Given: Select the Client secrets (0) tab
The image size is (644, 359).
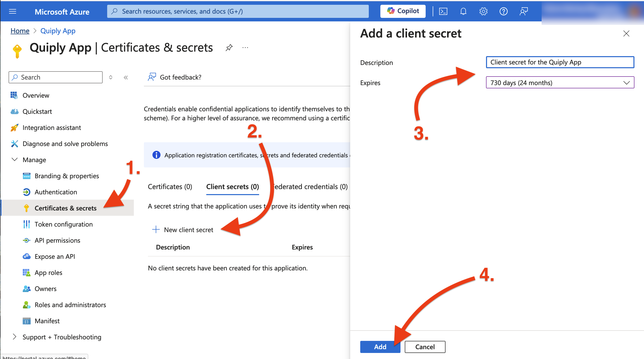Looking at the screenshot, I should [x=232, y=187].
